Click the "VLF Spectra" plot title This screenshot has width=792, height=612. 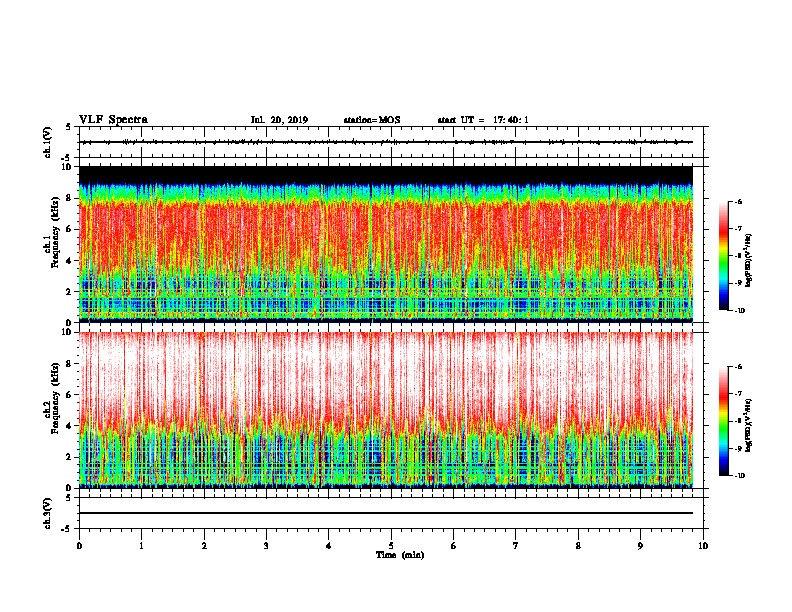pos(113,120)
